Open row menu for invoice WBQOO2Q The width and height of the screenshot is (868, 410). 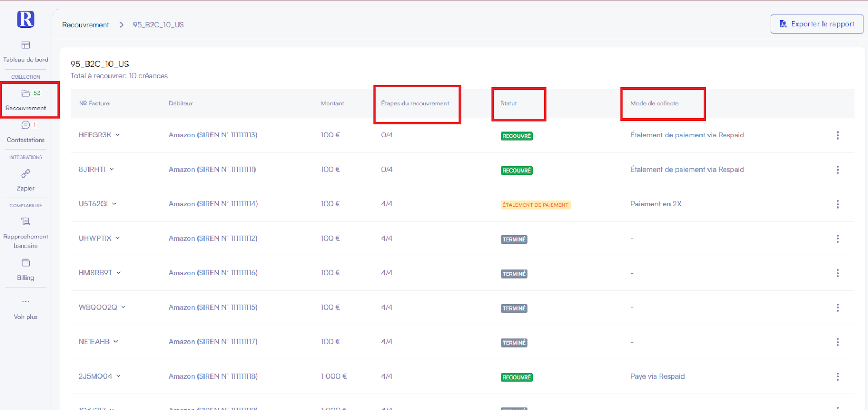tap(838, 307)
